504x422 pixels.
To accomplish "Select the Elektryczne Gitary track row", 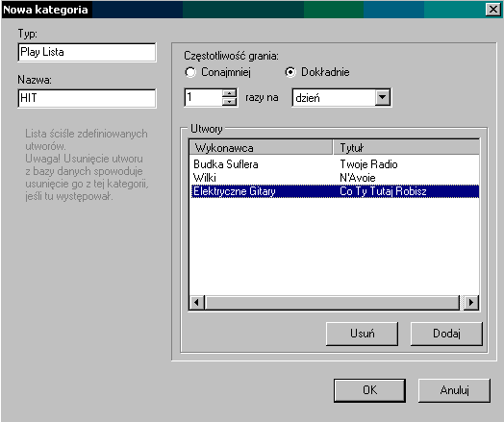I will [x=335, y=191].
